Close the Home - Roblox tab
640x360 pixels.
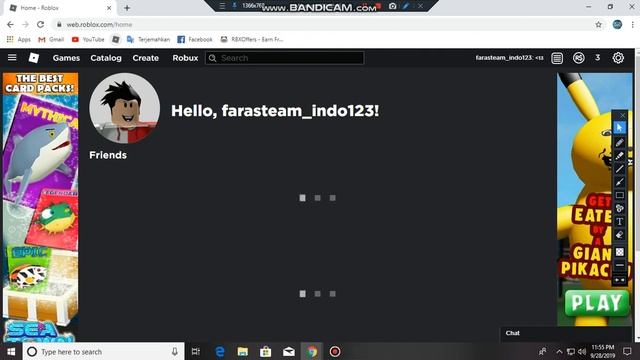click(x=109, y=8)
